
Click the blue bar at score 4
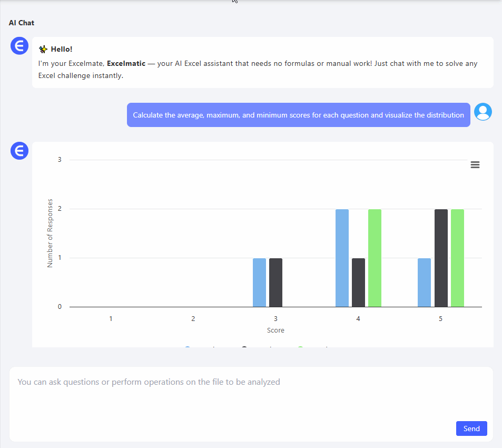[x=342, y=258]
